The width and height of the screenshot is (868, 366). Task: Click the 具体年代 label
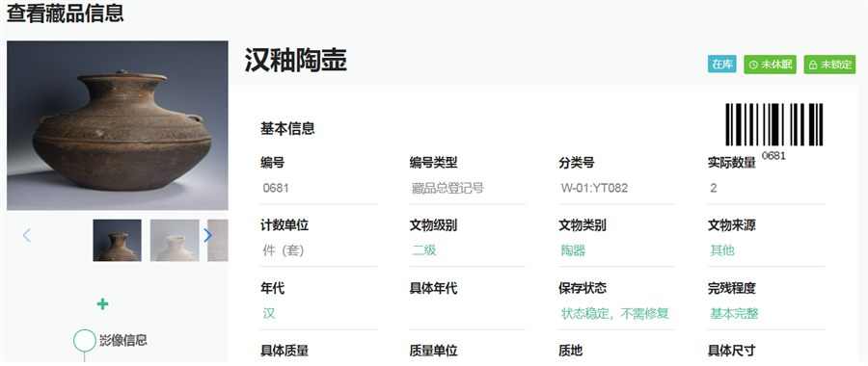coord(433,288)
